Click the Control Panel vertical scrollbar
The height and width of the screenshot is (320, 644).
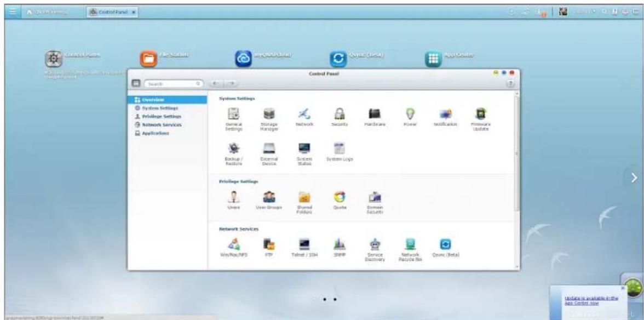point(517,153)
